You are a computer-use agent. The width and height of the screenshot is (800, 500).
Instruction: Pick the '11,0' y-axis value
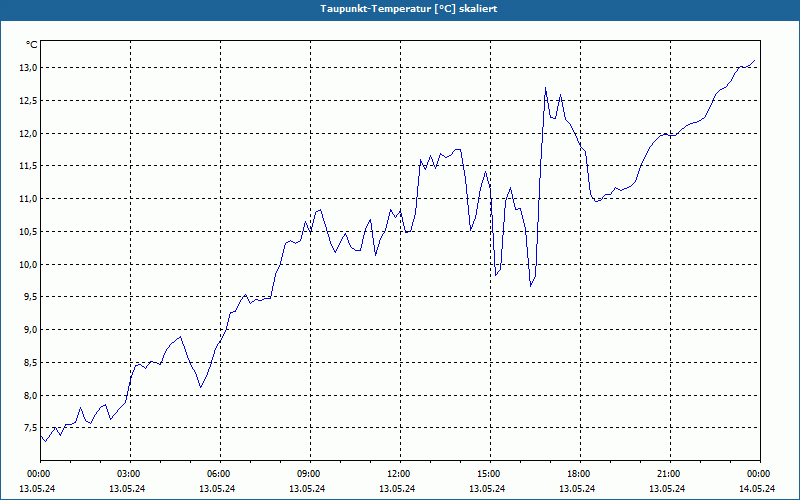click(28, 199)
